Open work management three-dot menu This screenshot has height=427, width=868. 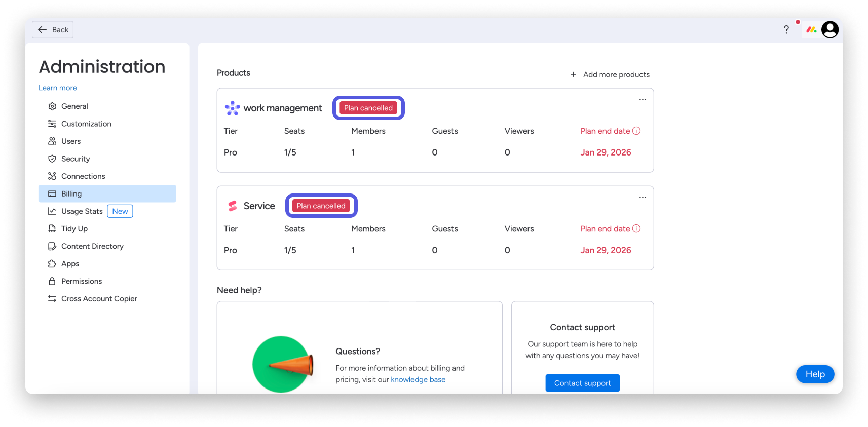643,100
